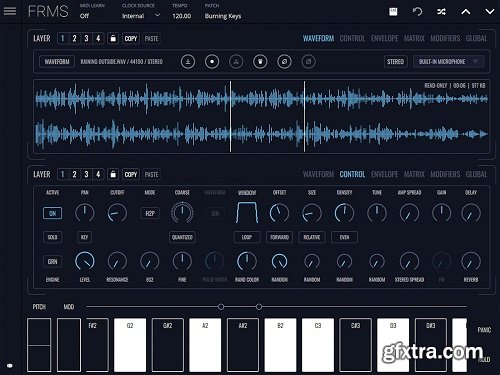Save the current patch with floppy icon
Viewport: 500px width, 375px height.
(x=393, y=12)
